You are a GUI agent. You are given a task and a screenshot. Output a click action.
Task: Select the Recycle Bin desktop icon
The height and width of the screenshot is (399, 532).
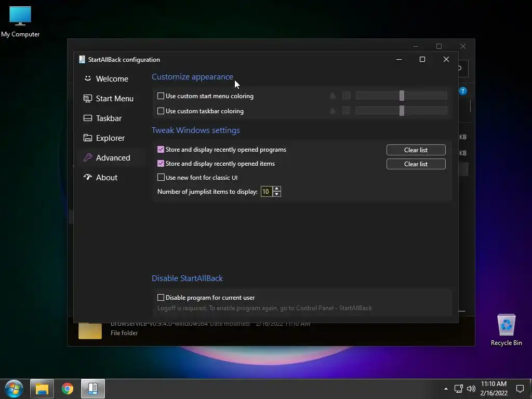[x=506, y=330]
